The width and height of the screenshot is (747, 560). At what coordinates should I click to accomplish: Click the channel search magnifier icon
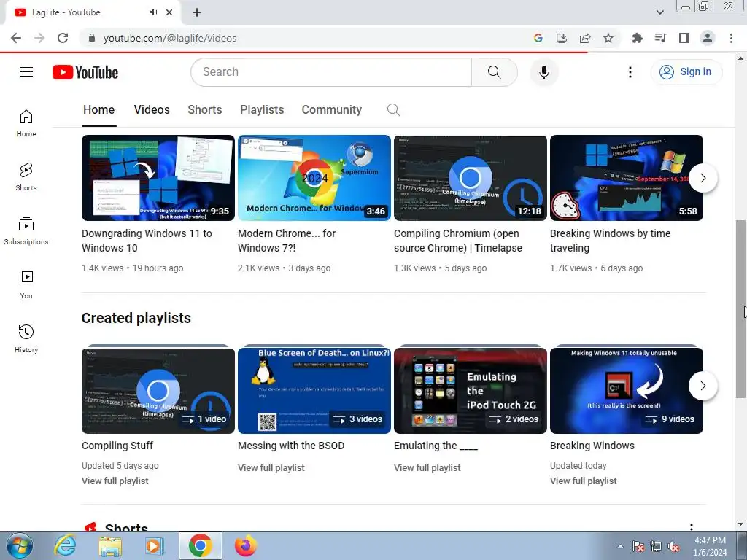tap(393, 110)
